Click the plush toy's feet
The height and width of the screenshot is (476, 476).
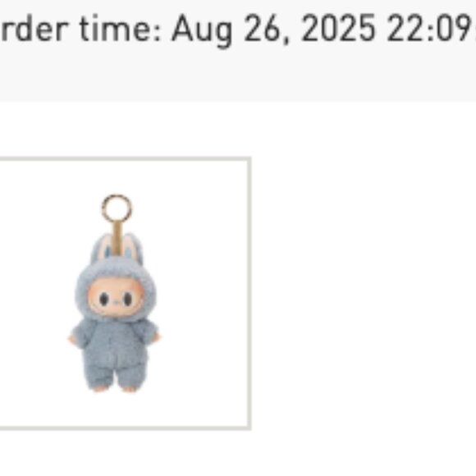click(115, 388)
